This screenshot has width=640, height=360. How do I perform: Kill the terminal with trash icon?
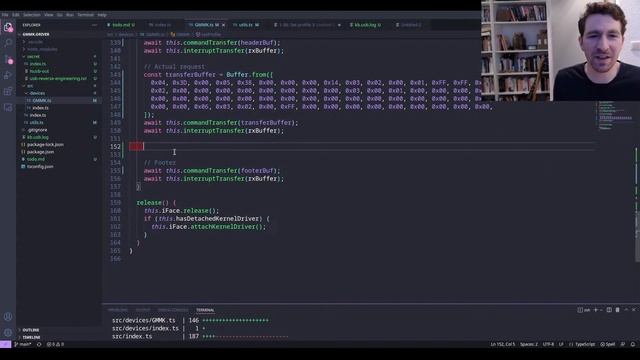click(x=617, y=310)
